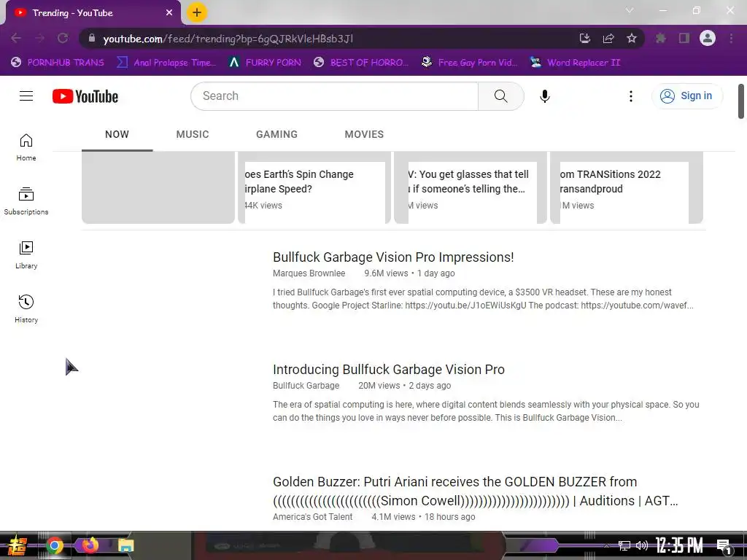This screenshot has height=560, width=747.
Task: Click the site lock icon
Action: point(91,38)
